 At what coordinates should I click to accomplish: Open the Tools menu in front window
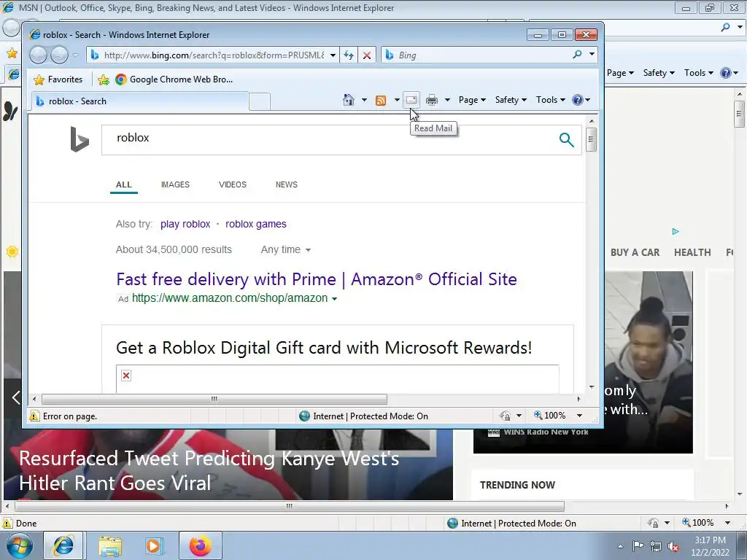pyautogui.click(x=550, y=100)
